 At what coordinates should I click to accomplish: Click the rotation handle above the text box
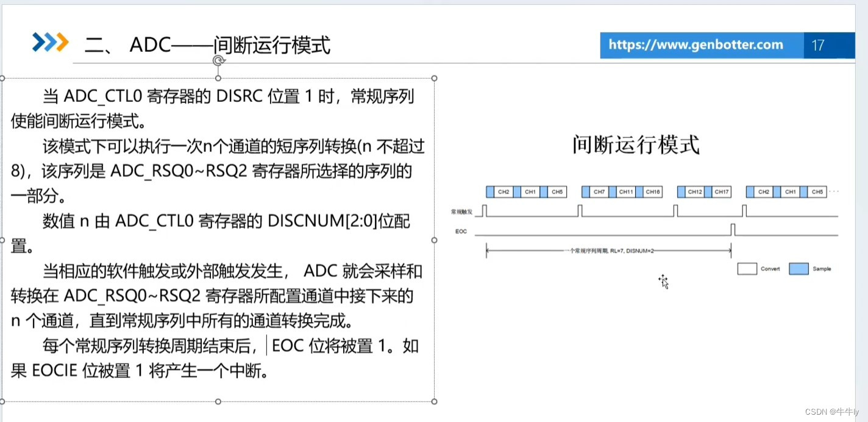(218, 60)
